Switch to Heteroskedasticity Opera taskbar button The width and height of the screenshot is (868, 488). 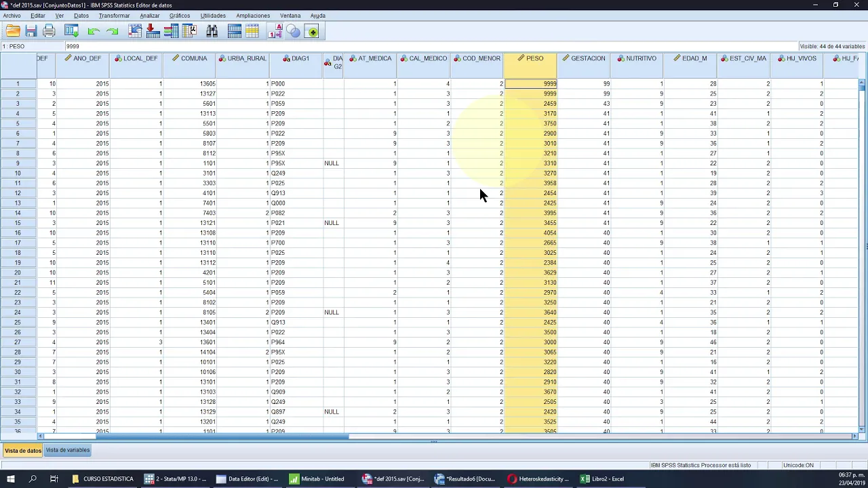(538, 479)
